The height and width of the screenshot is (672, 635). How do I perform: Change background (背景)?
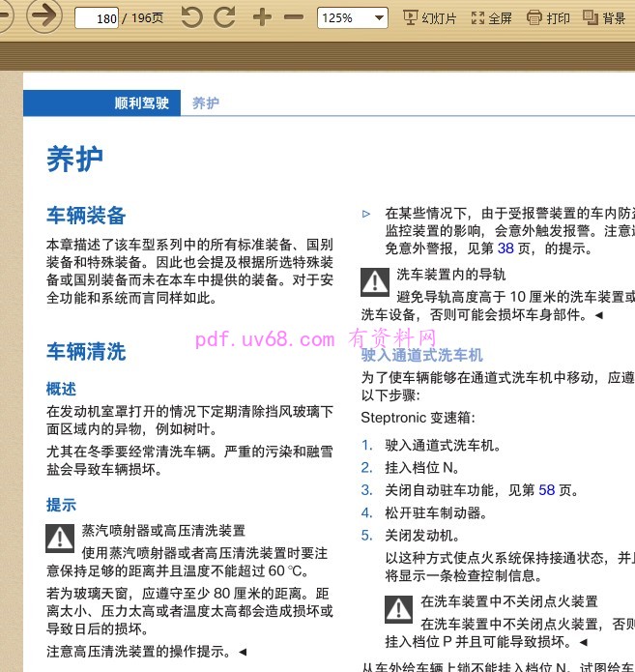click(x=604, y=18)
